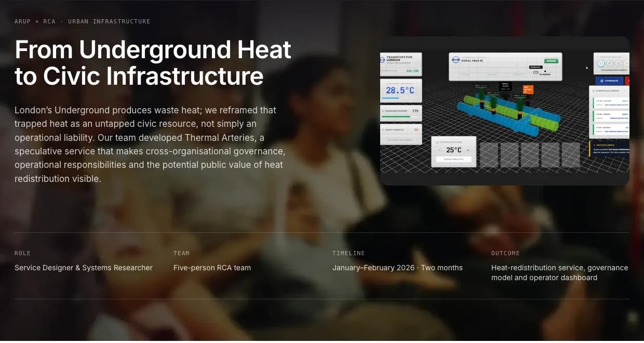Click the orange alert tag above the tunnels
Viewport: 644px width, 343px height.
(x=528, y=89)
